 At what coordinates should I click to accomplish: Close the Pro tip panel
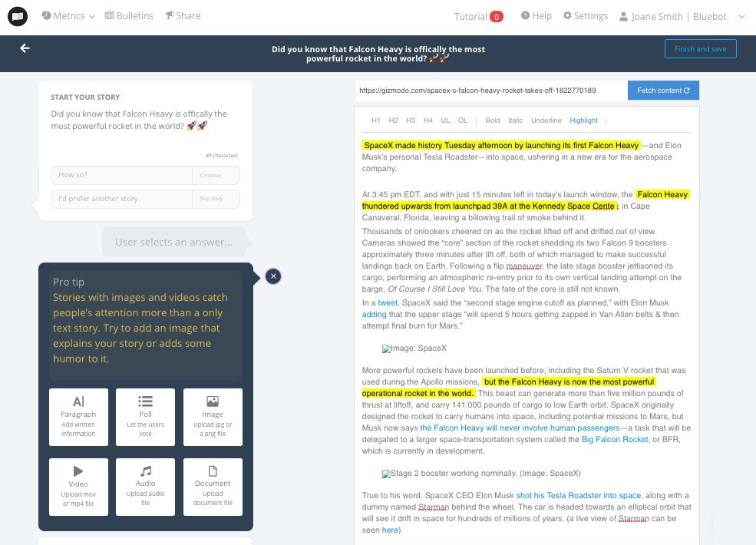click(x=273, y=276)
